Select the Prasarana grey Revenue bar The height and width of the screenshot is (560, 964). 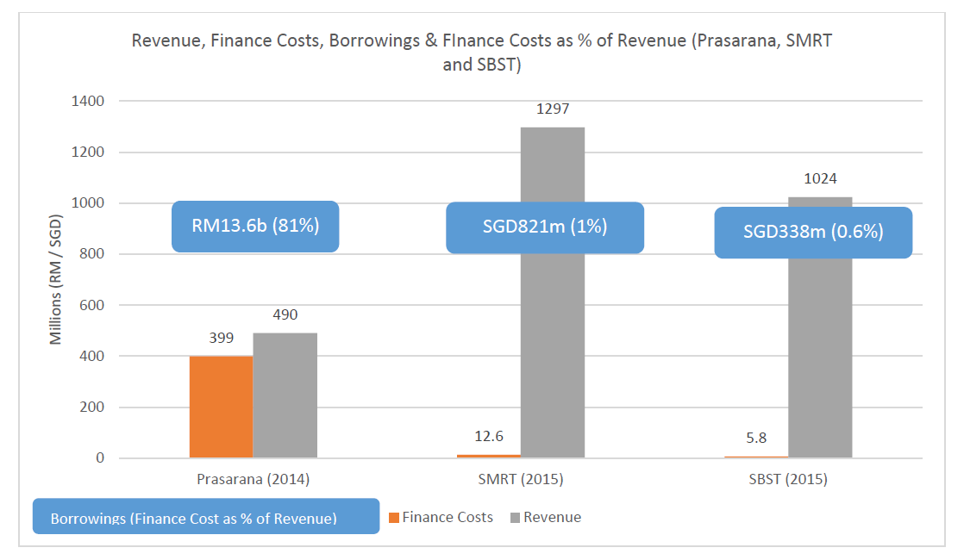click(x=285, y=395)
